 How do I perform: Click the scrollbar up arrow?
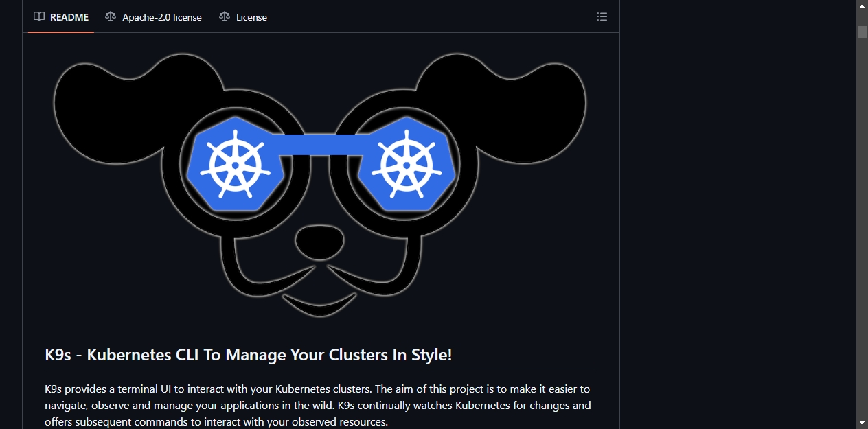(862, 5)
